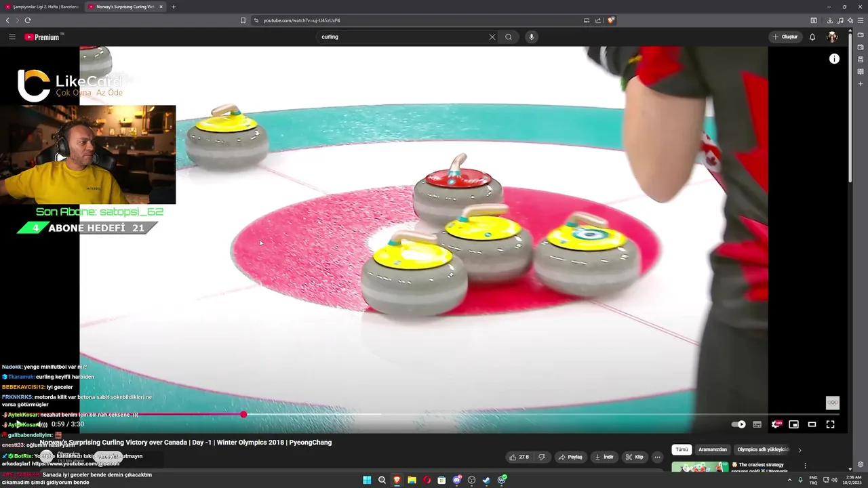The image size is (868, 488).
Task: Click the streamer webcam overlay
Action: pos(88,155)
